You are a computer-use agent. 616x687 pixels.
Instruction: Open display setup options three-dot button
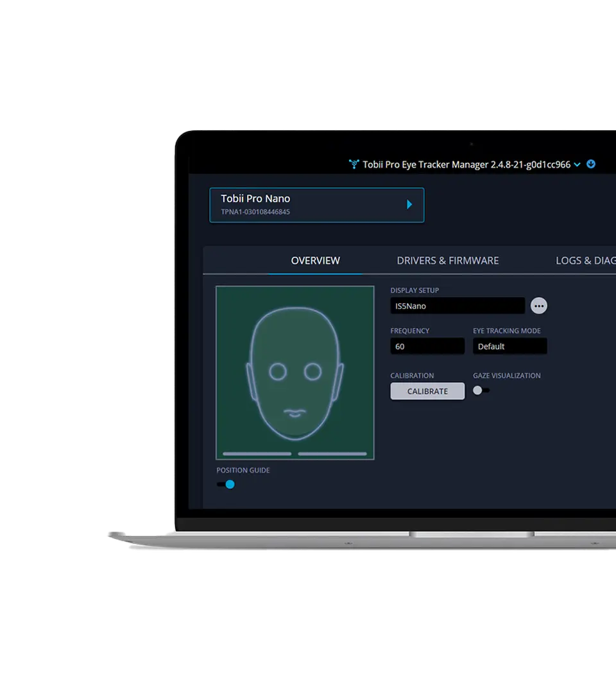(539, 306)
